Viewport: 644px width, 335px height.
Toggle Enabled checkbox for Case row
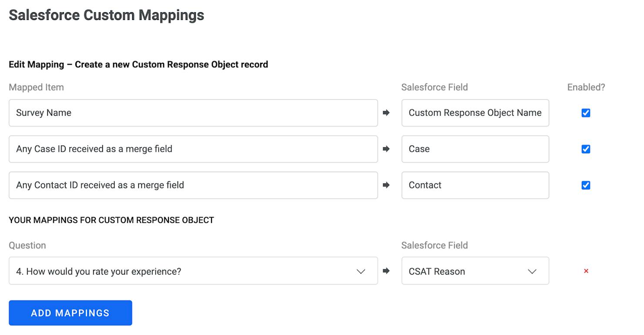pyautogui.click(x=586, y=149)
